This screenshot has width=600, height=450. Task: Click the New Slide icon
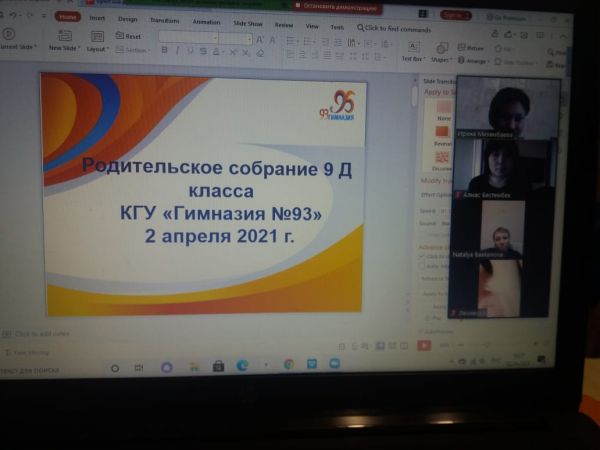[x=65, y=35]
